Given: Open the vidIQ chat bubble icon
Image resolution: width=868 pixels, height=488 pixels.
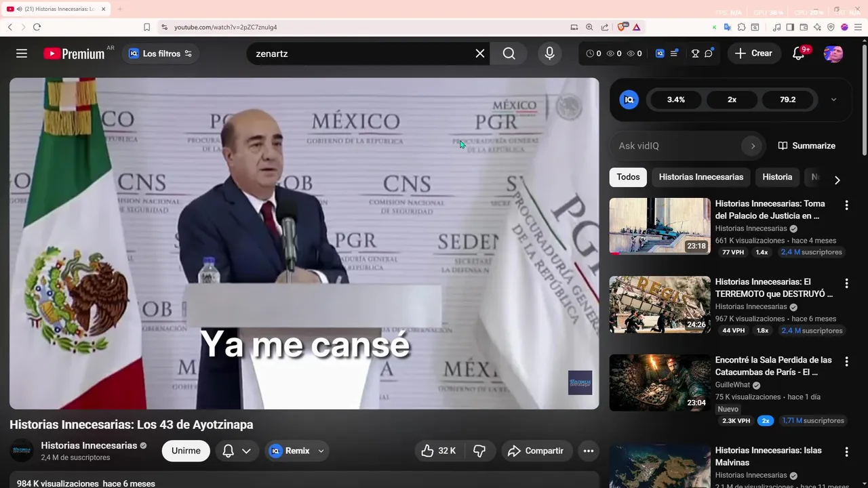Looking at the screenshot, I should [x=709, y=53].
